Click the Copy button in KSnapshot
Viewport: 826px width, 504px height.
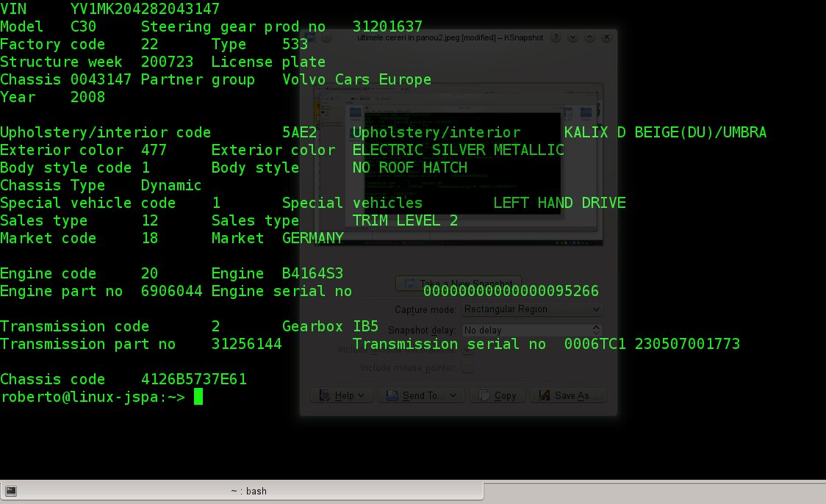coord(498,395)
